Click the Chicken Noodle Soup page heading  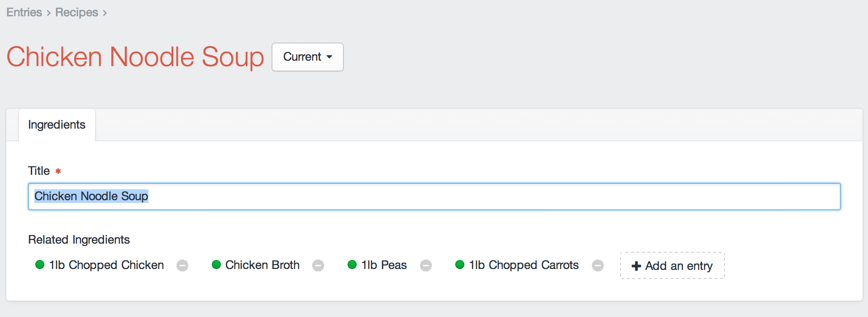pos(135,57)
